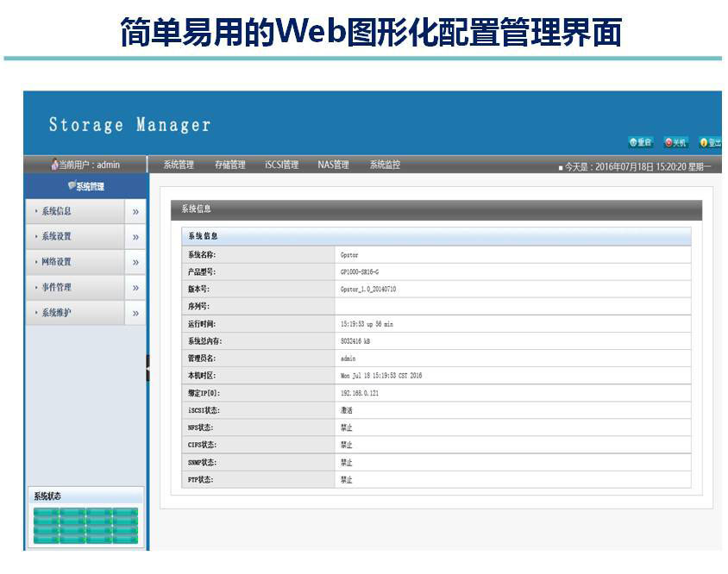
Task: Click the 重启 (restart) button
Action: [641, 142]
